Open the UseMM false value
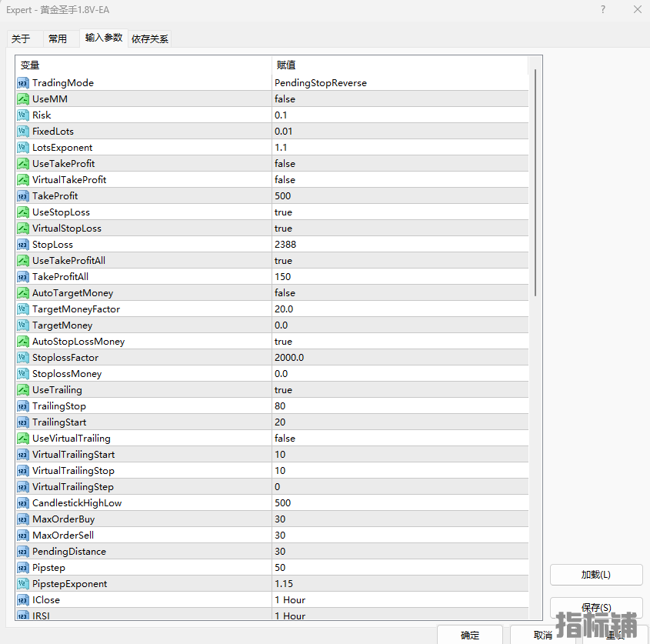The image size is (650, 644). point(285,99)
